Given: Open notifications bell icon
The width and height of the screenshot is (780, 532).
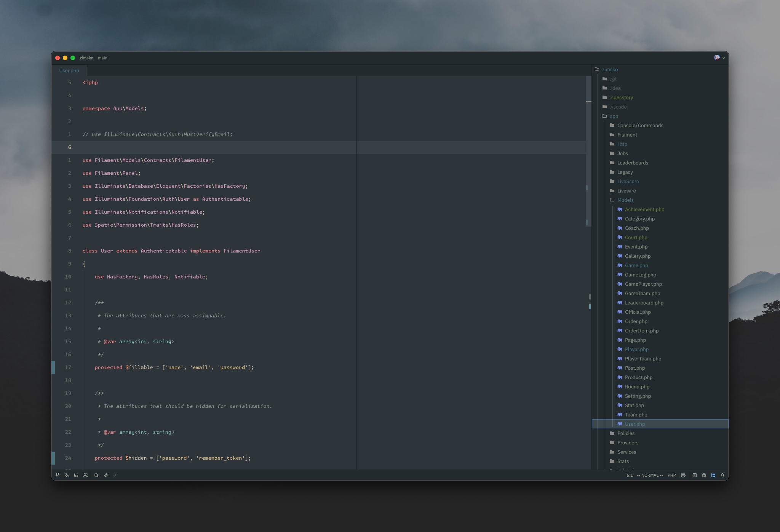Looking at the screenshot, I should coord(722,475).
